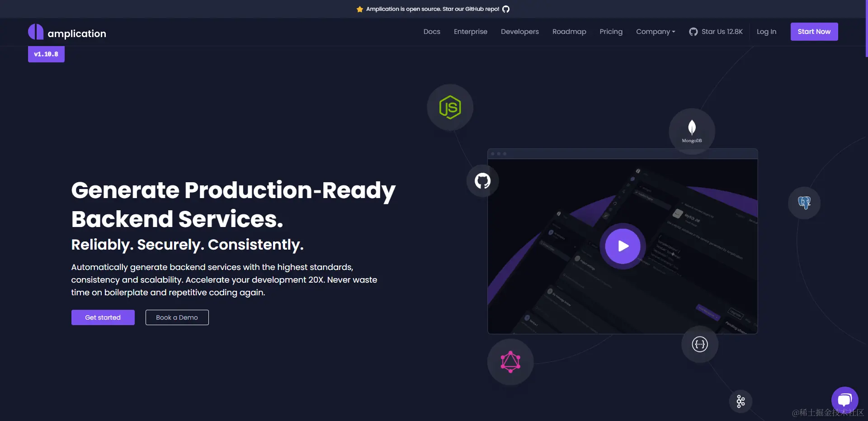
Task: Click the curly-braces API icon bubble
Action: (699, 344)
